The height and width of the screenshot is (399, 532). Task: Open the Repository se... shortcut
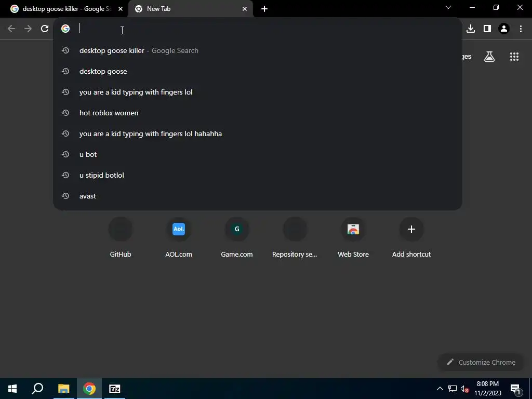tap(295, 238)
